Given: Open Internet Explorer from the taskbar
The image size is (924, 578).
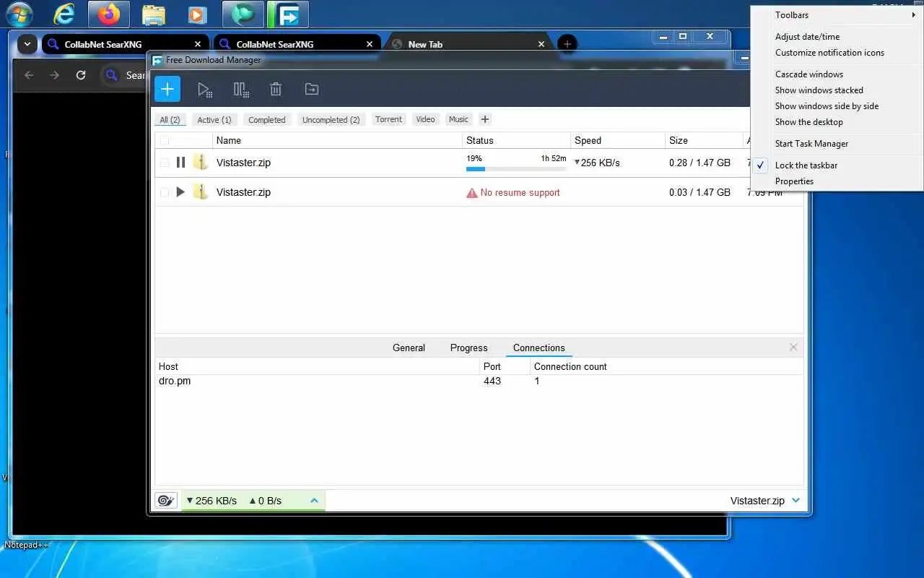Looking at the screenshot, I should pos(64,14).
